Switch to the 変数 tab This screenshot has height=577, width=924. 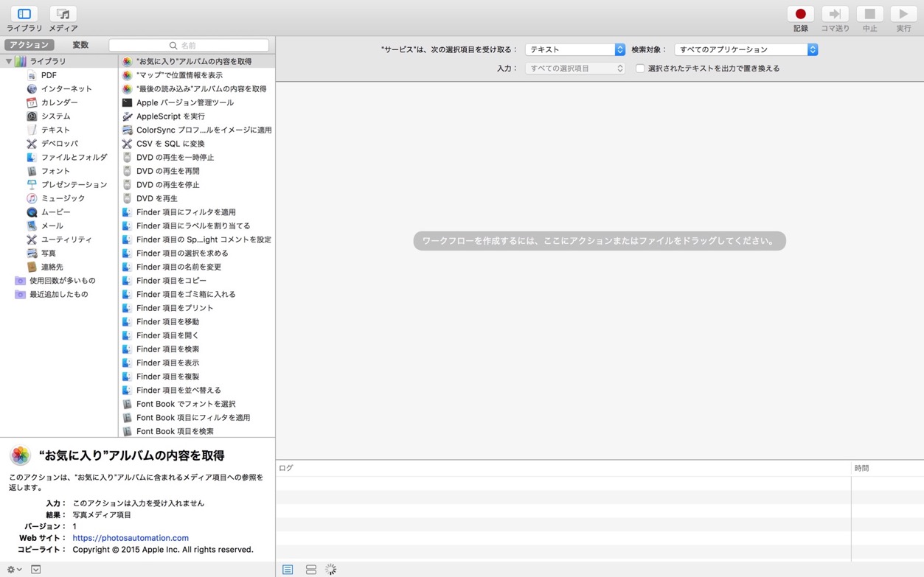click(x=80, y=45)
